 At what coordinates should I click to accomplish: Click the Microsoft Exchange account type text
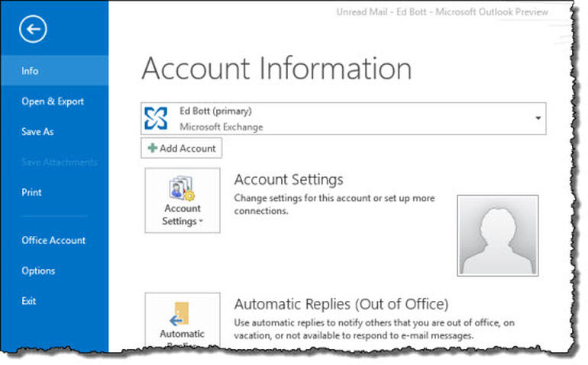coord(221,127)
